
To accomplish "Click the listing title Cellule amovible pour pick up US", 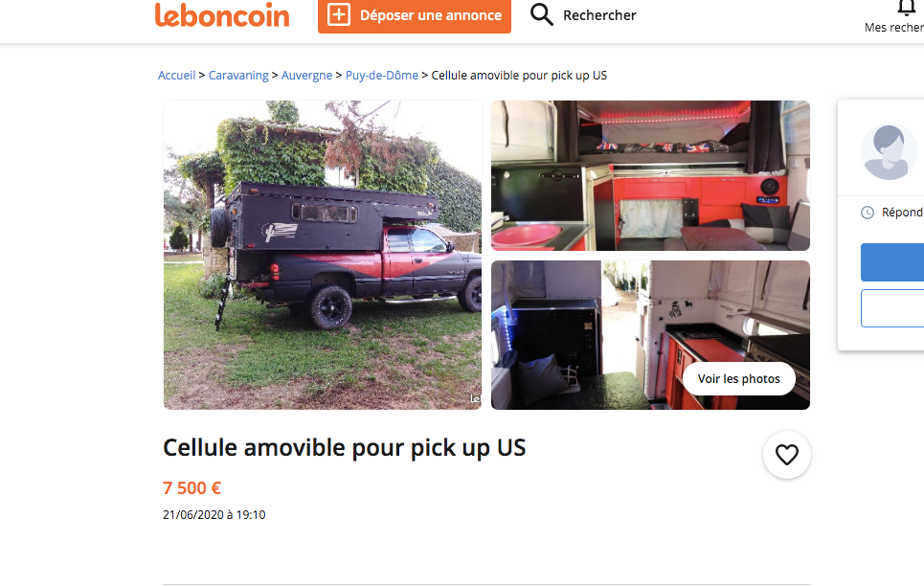I will point(344,448).
